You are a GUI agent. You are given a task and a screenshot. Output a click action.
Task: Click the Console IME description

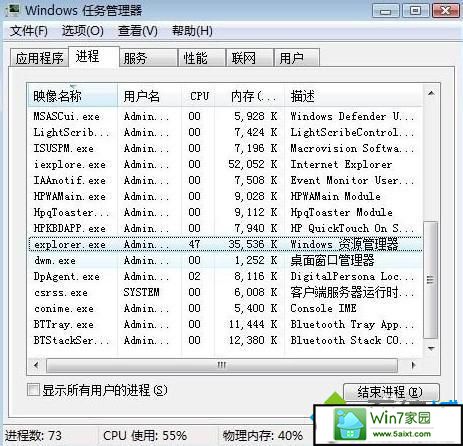(323, 308)
